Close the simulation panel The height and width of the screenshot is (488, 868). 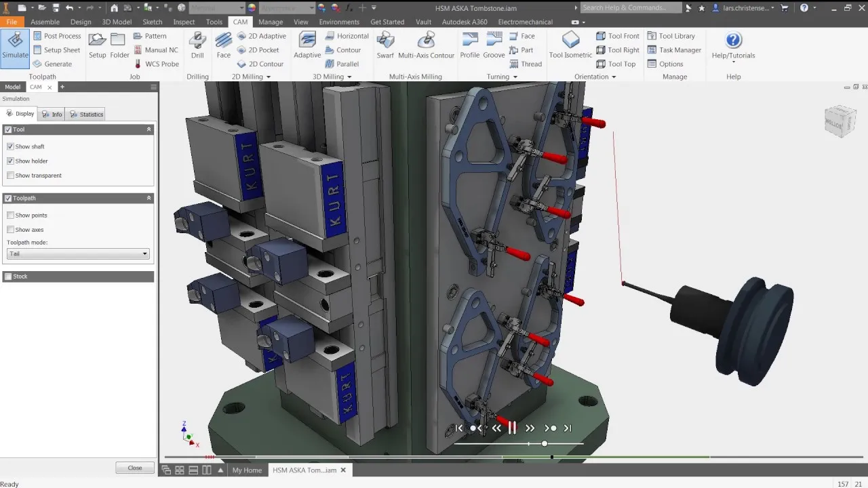(135, 468)
